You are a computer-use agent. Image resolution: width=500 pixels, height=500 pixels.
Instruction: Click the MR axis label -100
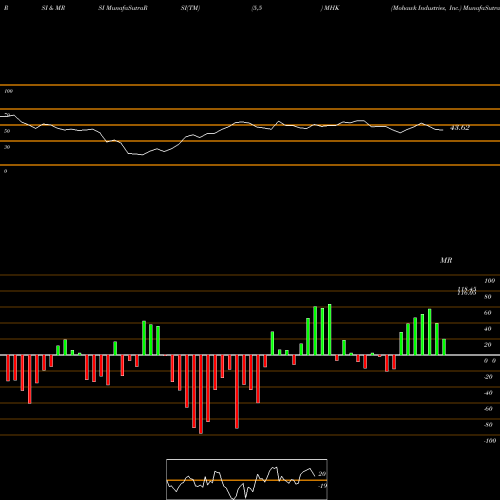(489, 441)
